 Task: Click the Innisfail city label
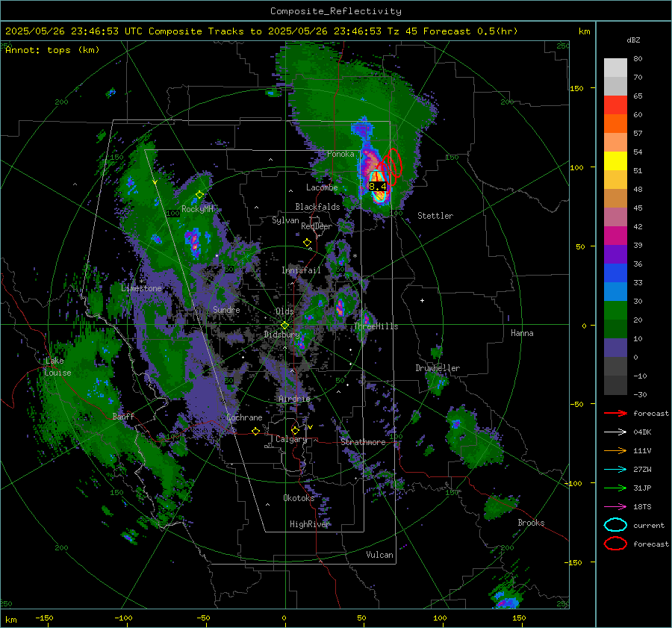tap(301, 270)
